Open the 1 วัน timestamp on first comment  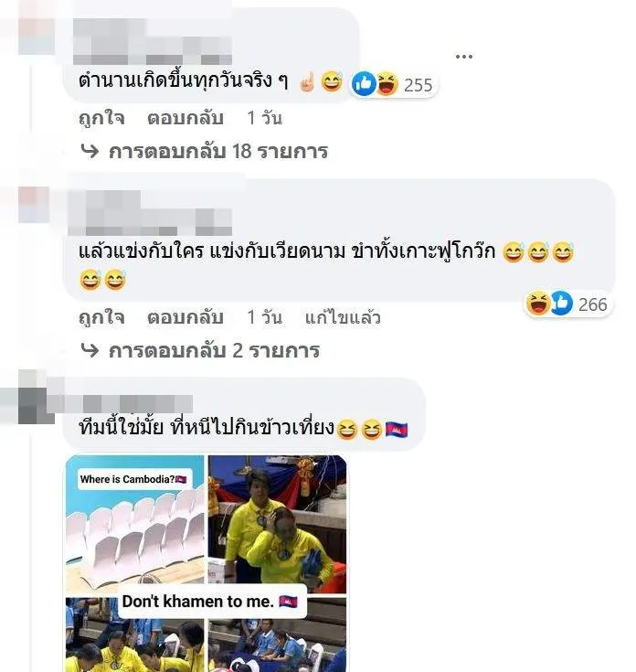tap(265, 118)
